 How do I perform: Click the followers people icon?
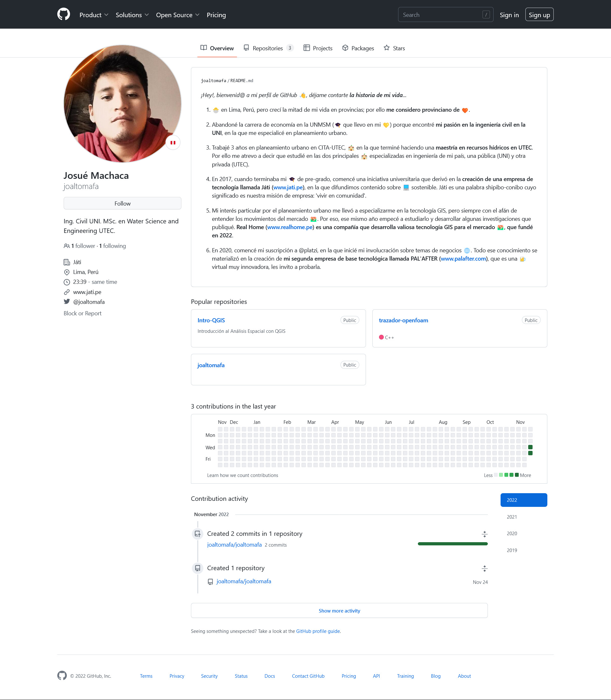[67, 246]
